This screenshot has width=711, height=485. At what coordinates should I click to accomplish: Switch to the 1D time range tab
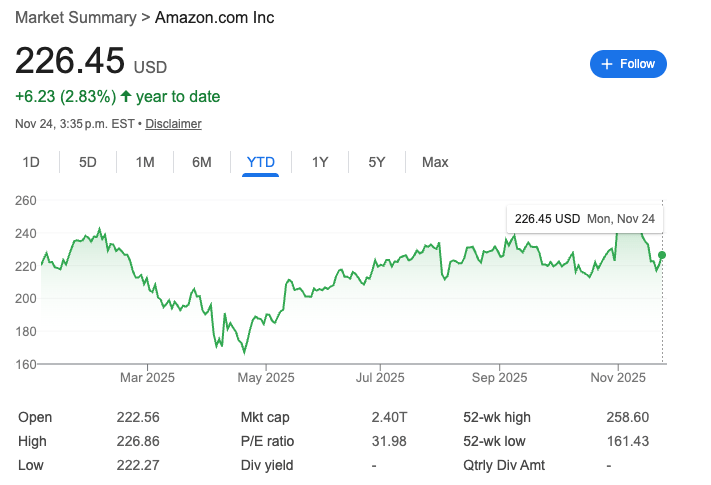(31, 162)
